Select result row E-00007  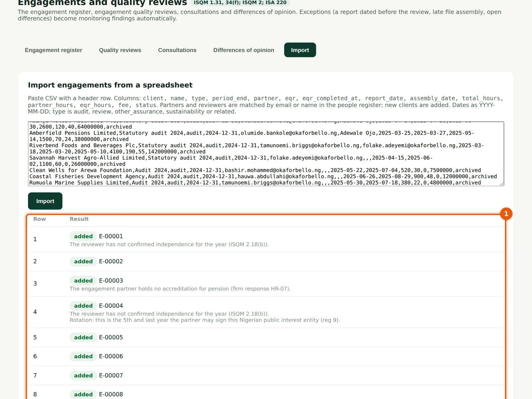coord(266,375)
